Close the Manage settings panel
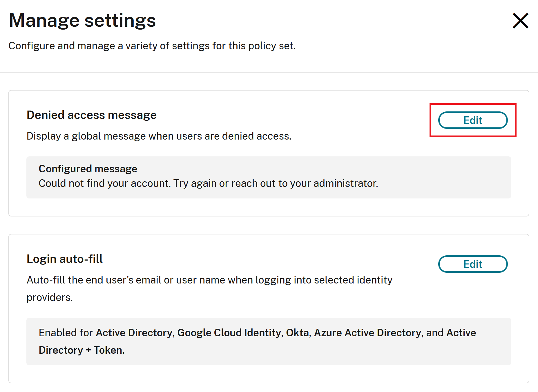The width and height of the screenshot is (538, 392). [x=520, y=21]
